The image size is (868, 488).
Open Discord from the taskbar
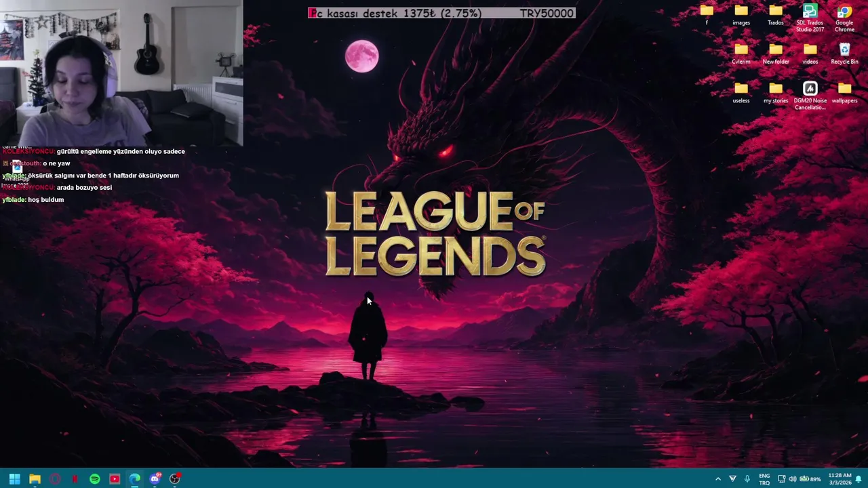coord(155,479)
